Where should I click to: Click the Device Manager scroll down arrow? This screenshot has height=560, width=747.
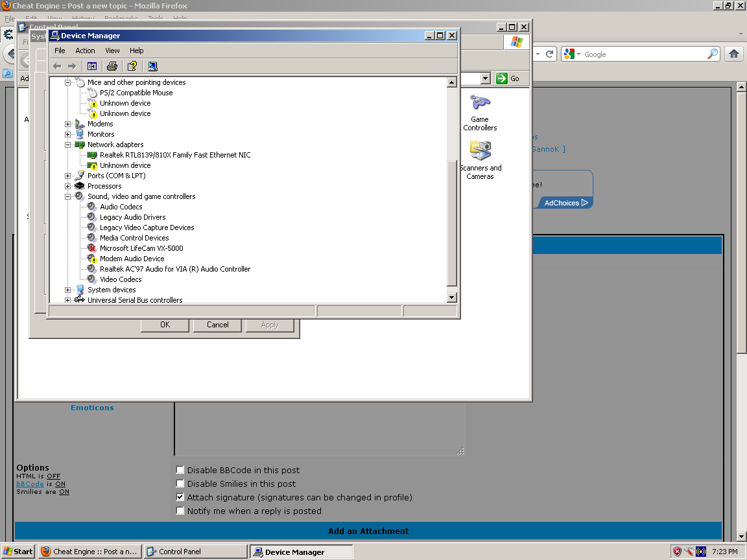coord(452,297)
